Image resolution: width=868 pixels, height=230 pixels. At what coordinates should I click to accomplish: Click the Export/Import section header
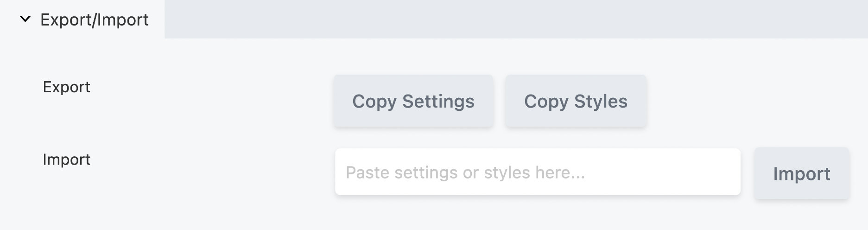94,19
